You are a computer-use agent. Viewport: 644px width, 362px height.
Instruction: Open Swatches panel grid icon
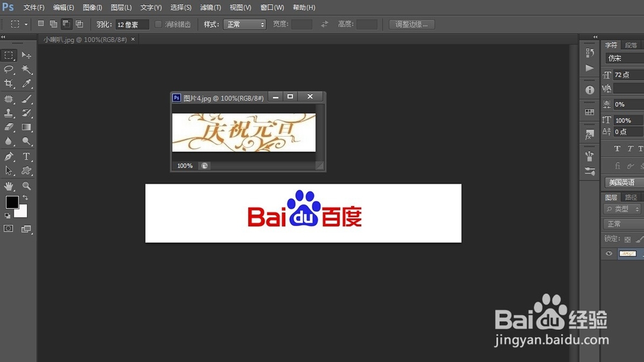pos(590,112)
